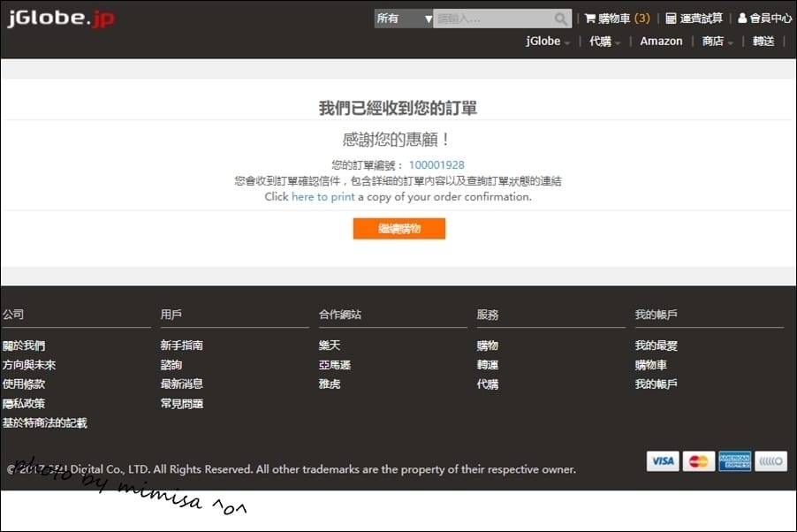This screenshot has width=797, height=532.
Task: Click the VISA payment icon
Action: [x=662, y=460]
